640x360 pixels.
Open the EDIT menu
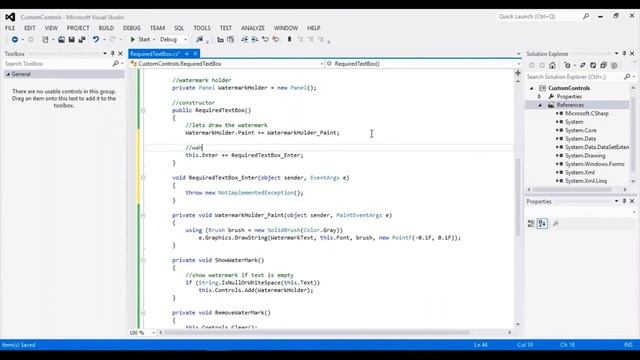click(30, 28)
